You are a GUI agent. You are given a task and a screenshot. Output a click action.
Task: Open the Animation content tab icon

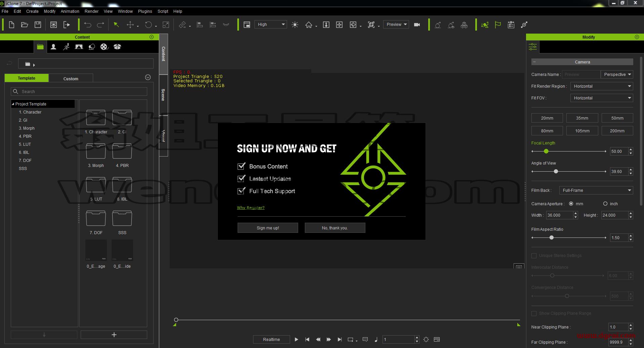[x=66, y=47]
